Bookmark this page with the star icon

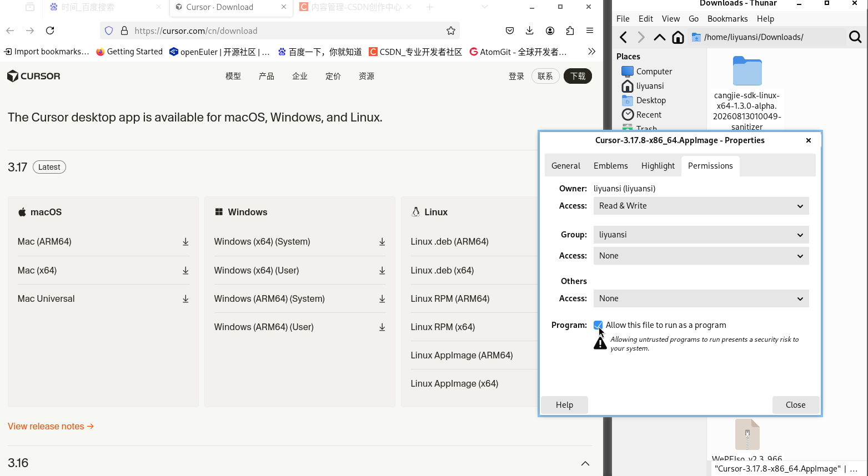point(451,31)
